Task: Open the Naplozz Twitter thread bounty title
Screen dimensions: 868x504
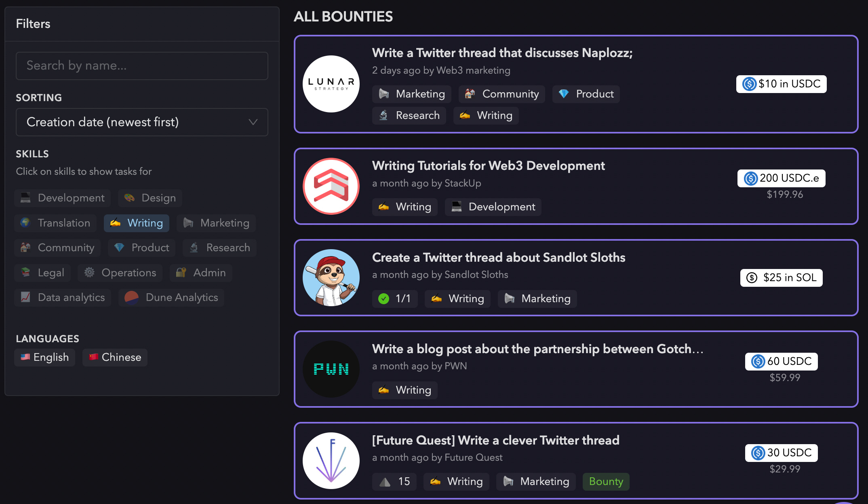Action: (x=502, y=53)
